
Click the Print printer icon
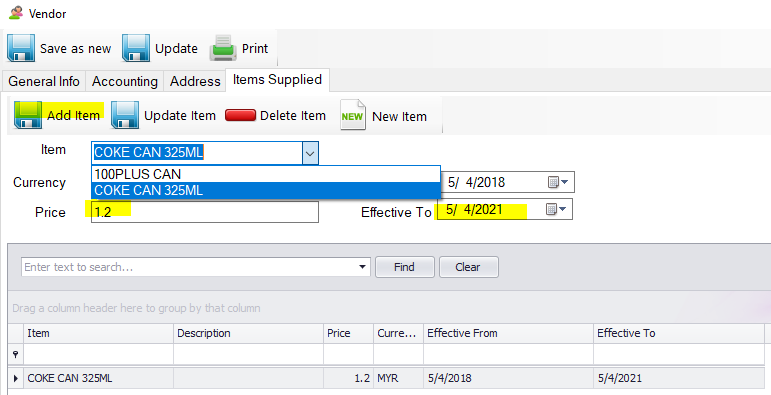point(223,48)
